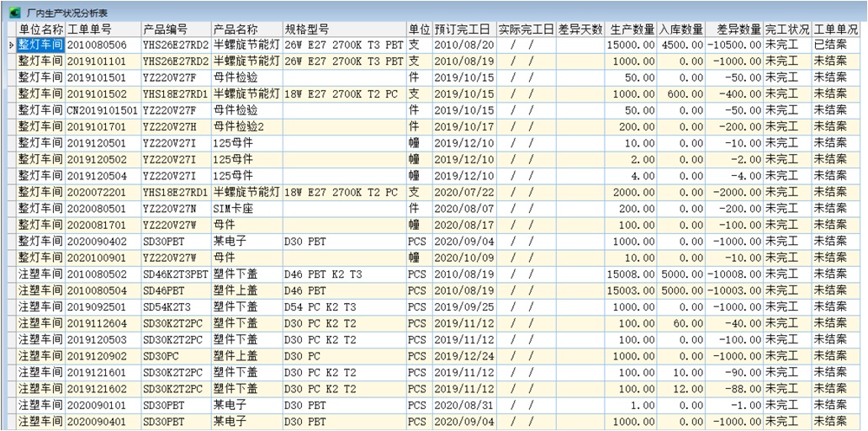Sort by the 工单单号 column header
The image size is (868, 431).
(x=103, y=29)
